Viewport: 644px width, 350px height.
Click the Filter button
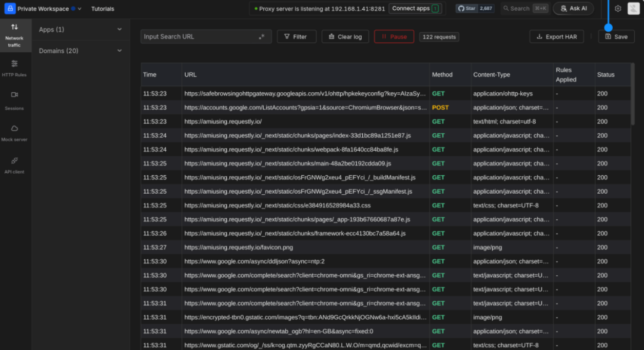(x=297, y=36)
